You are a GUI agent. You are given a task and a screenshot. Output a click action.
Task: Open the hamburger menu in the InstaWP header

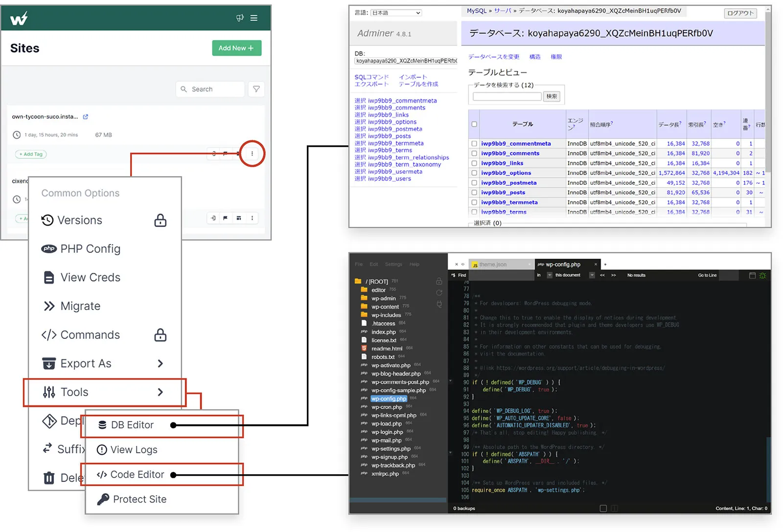tap(254, 18)
